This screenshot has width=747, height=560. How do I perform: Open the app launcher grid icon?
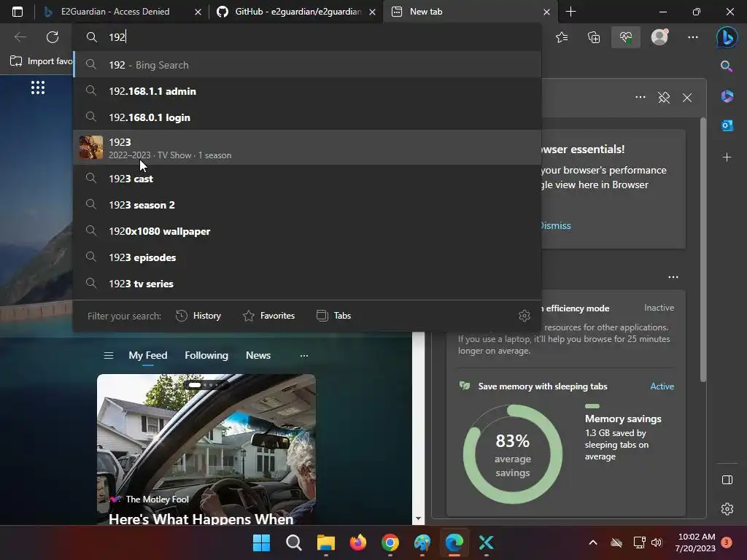pos(38,87)
